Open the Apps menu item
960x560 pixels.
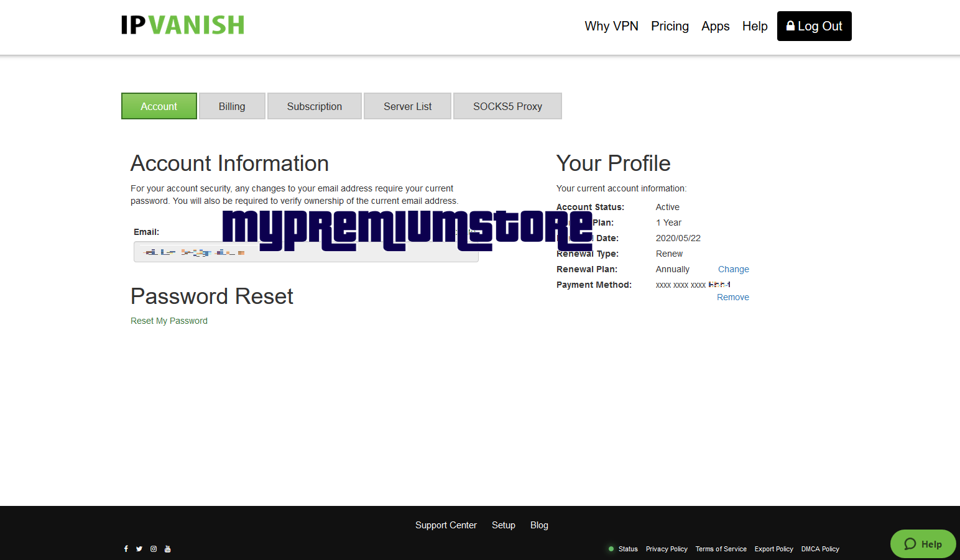pos(716,26)
